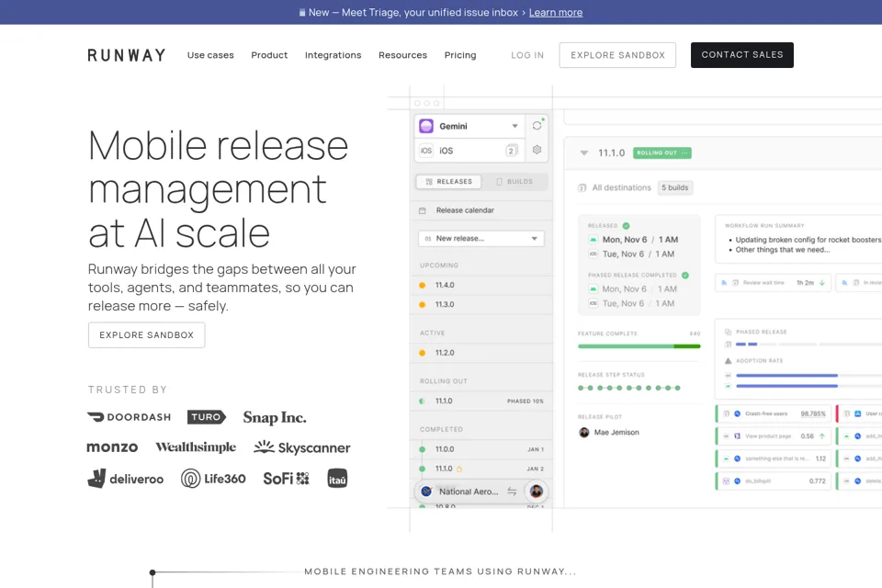The width and height of the screenshot is (882, 588).
Task: Open the Resources menu
Action: pyautogui.click(x=402, y=55)
